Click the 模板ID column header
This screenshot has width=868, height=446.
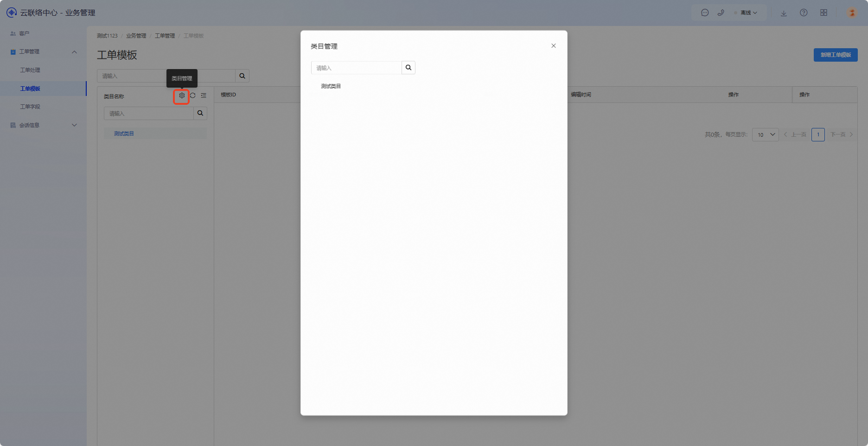pyautogui.click(x=228, y=95)
